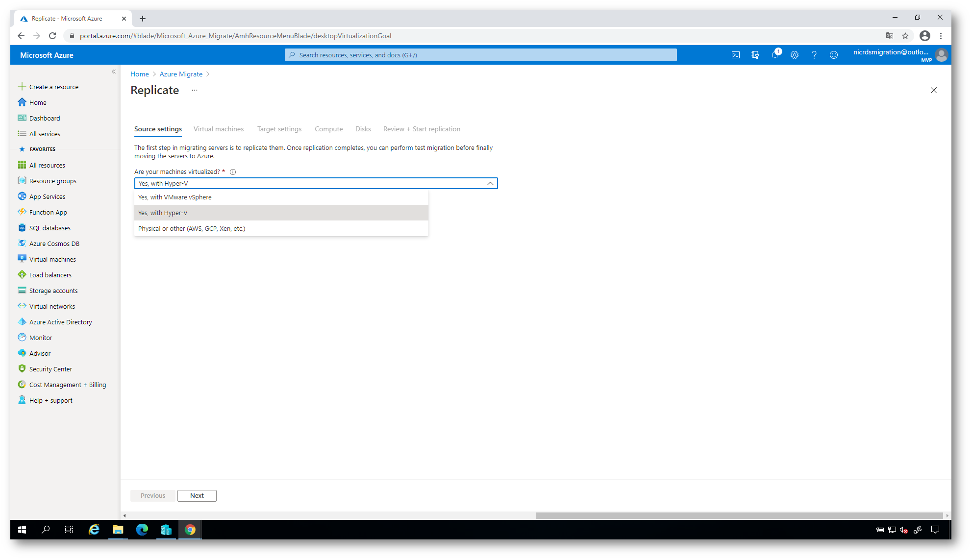This screenshot has width=972, height=560.
Task: Select Yes, with Hyper-V option
Action: 281,213
